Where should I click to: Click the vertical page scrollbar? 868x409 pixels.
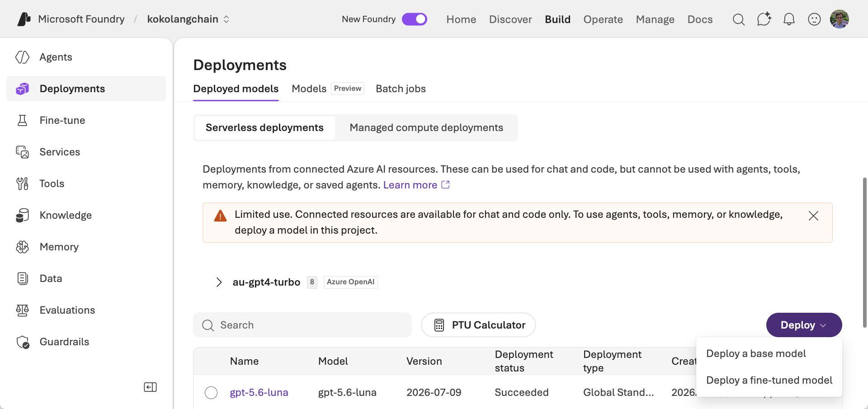[x=864, y=252]
